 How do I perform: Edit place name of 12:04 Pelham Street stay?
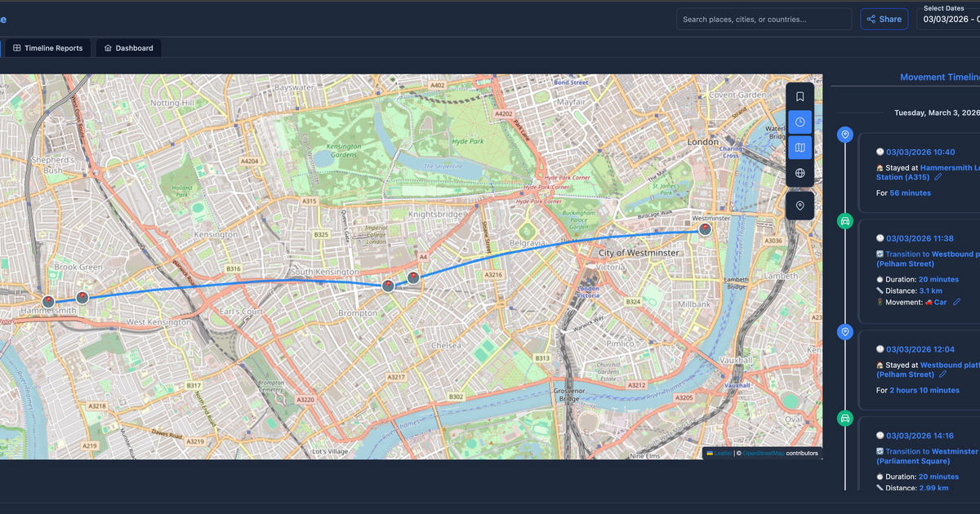pyautogui.click(x=943, y=374)
